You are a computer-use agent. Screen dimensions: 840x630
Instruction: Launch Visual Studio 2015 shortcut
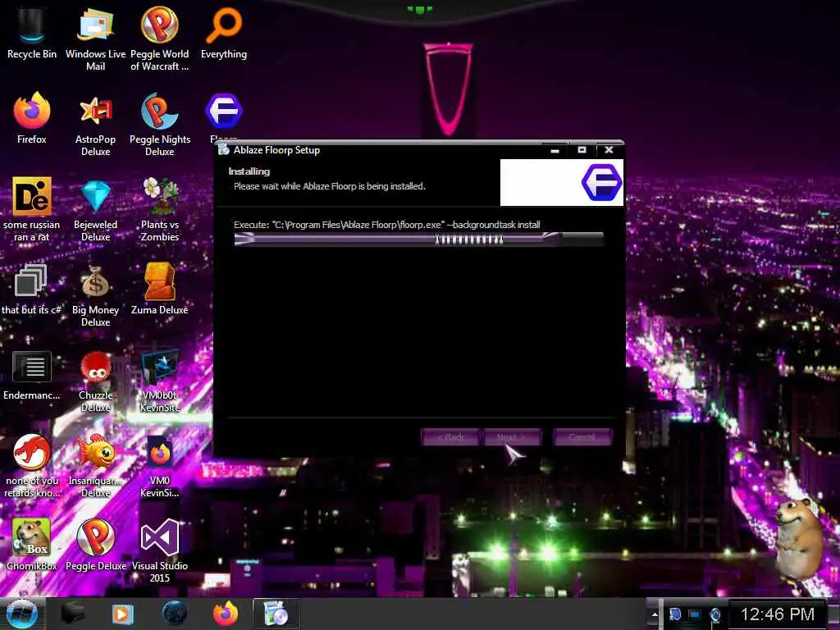click(160, 550)
